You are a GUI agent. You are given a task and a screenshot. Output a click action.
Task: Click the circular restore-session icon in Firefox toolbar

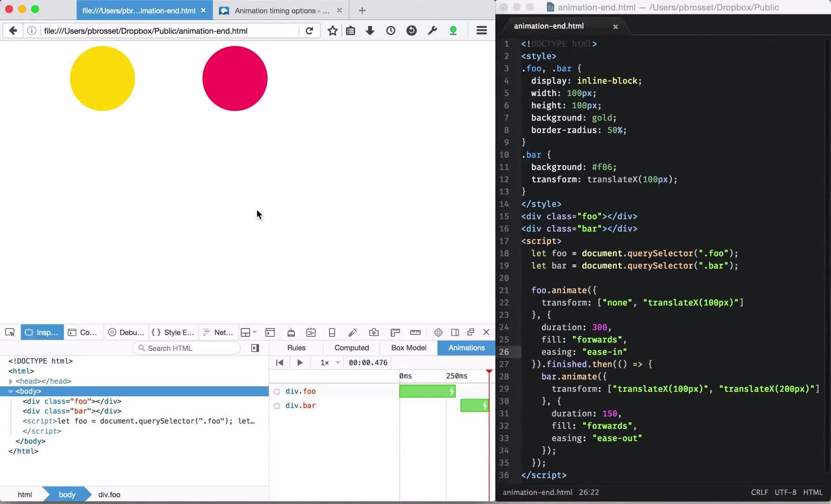[x=411, y=31]
